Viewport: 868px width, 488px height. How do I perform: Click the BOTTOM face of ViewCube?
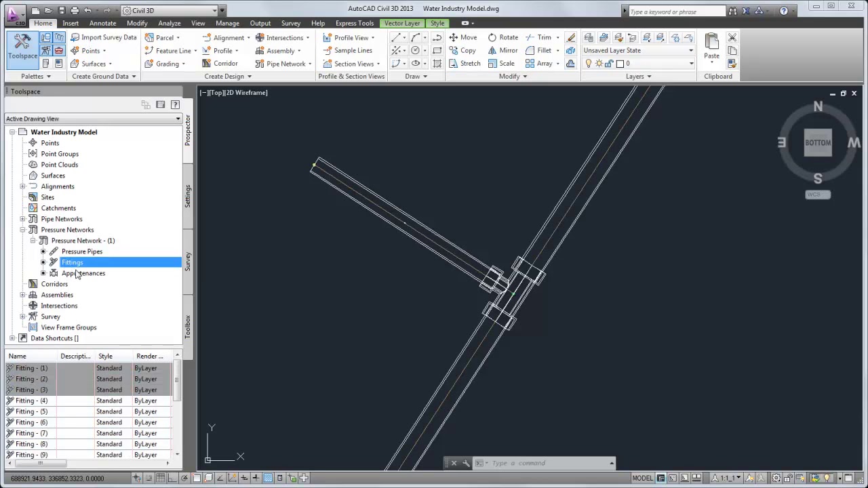[x=818, y=142]
